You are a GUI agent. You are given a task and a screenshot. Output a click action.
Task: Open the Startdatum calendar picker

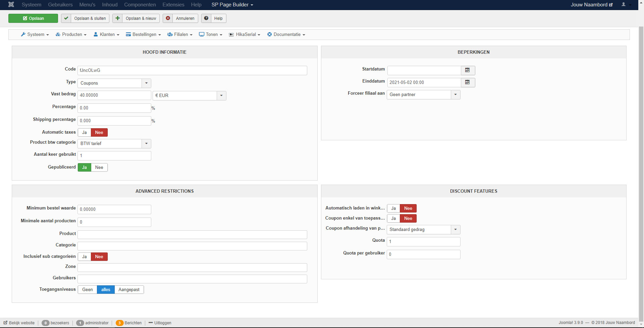coord(468,71)
